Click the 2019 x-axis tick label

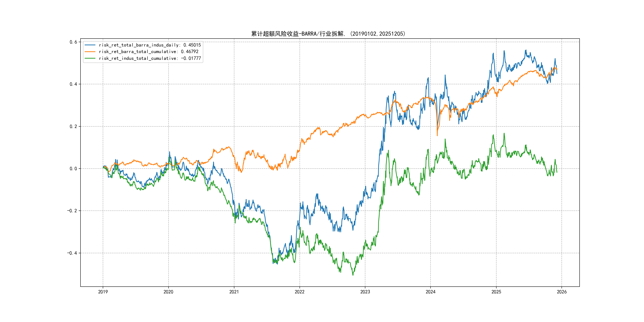tap(103, 292)
